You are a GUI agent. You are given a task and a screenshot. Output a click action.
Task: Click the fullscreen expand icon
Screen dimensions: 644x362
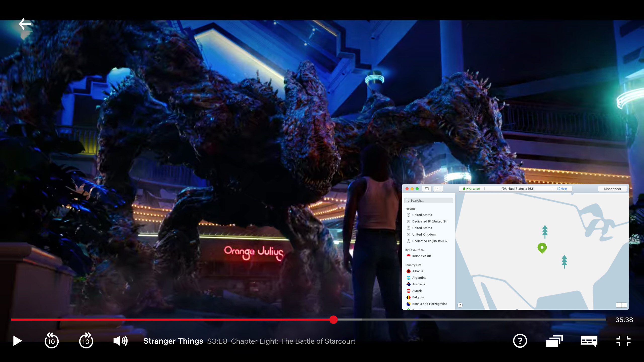624,340
